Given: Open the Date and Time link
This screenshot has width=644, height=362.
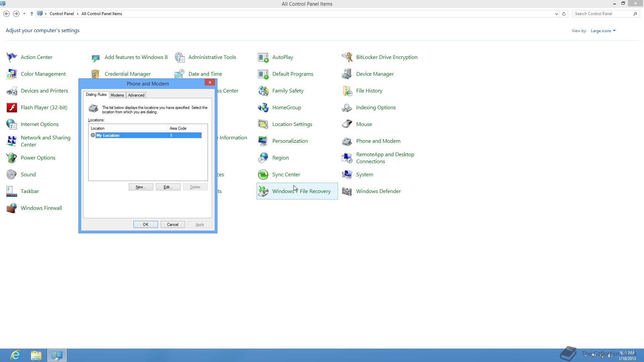Looking at the screenshot, I should [x=205, y=74].
